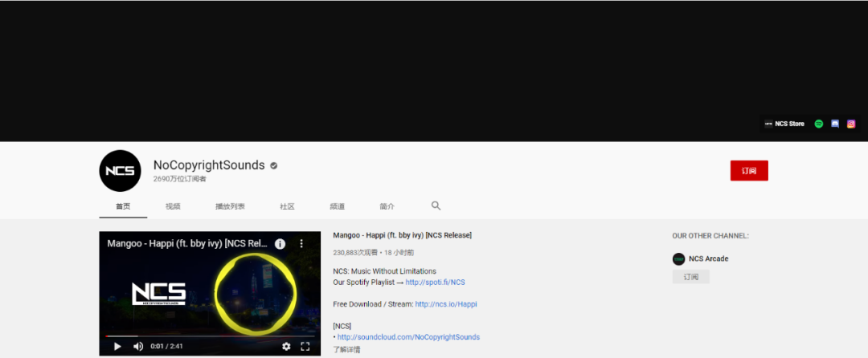Open the Spotify icon link in banner

[819, 124]
